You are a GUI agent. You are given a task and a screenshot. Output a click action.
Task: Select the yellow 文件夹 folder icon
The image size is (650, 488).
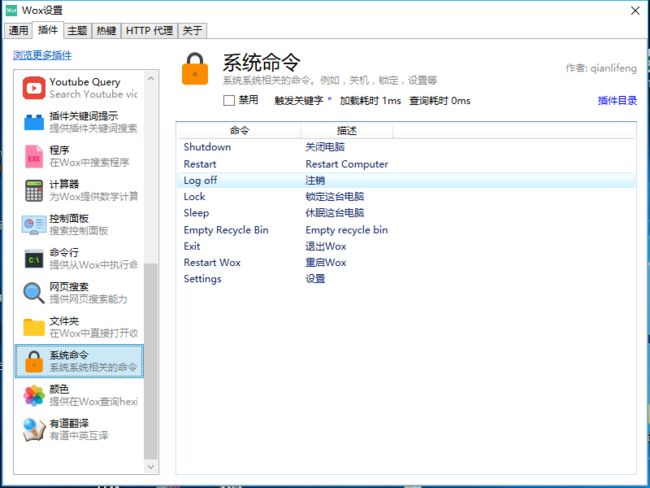(x=34, y=327)
